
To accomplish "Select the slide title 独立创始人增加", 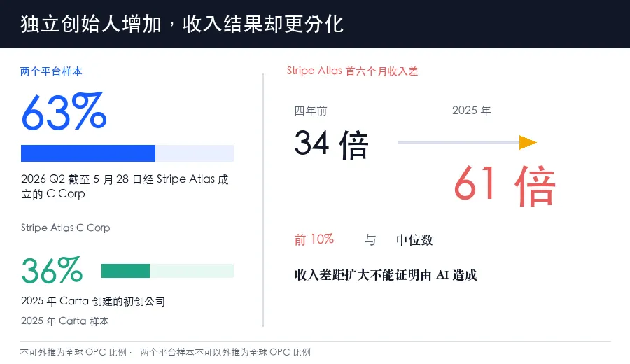I will click(x=91, y=24).
